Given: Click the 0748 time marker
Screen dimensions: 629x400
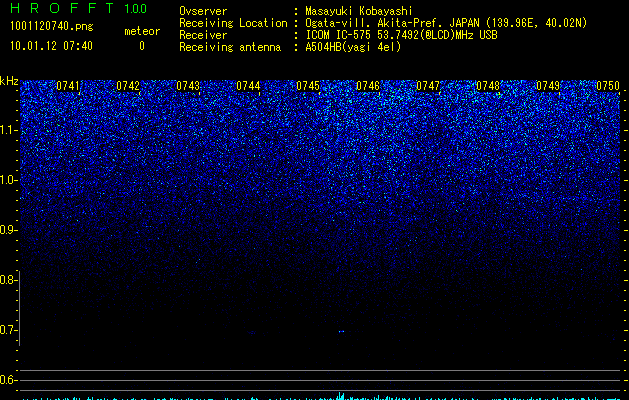Looking at the screenshot, I should tap(488, 86).
